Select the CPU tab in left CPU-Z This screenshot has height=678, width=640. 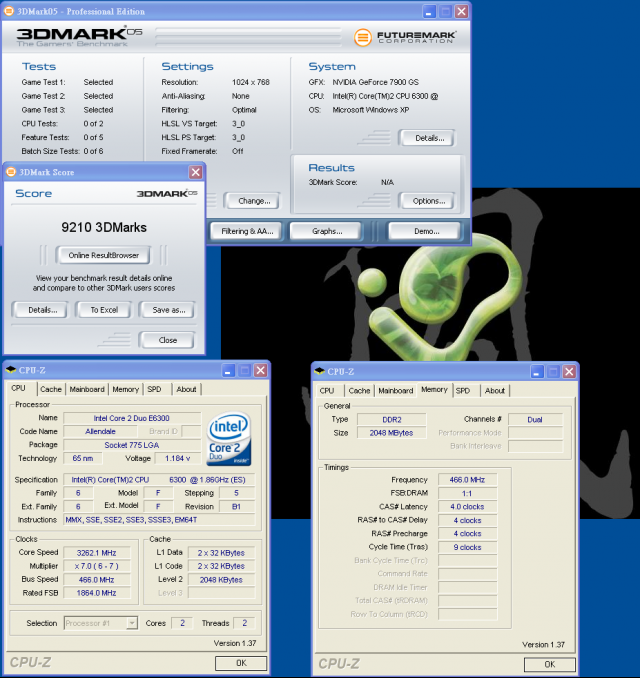click(x=19, y=388)
